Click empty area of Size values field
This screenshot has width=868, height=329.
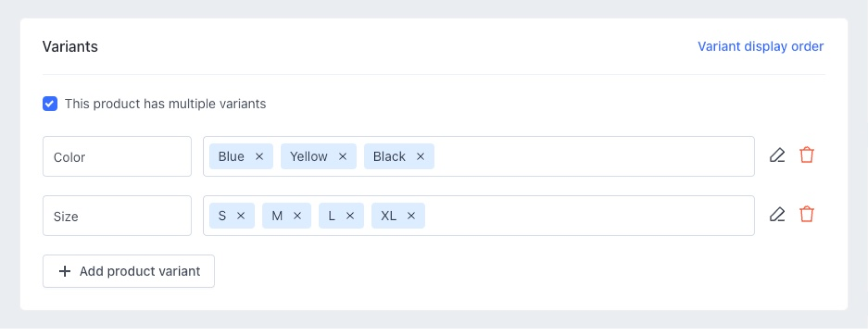click(x=587, y=216)
